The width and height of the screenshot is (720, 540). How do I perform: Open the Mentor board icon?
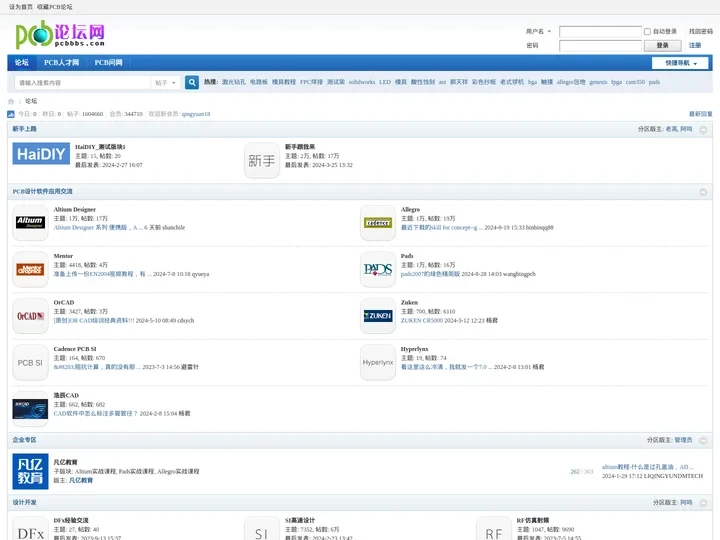[30, 269]
